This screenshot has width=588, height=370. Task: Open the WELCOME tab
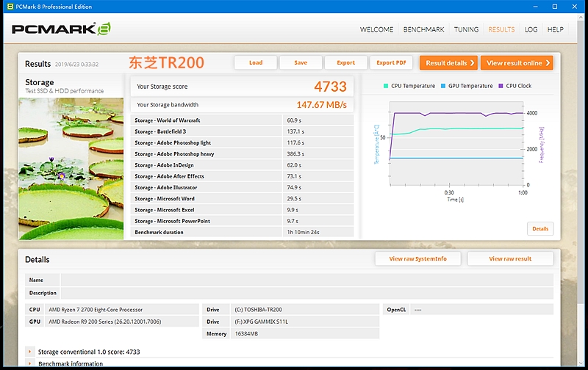point(376,29)
